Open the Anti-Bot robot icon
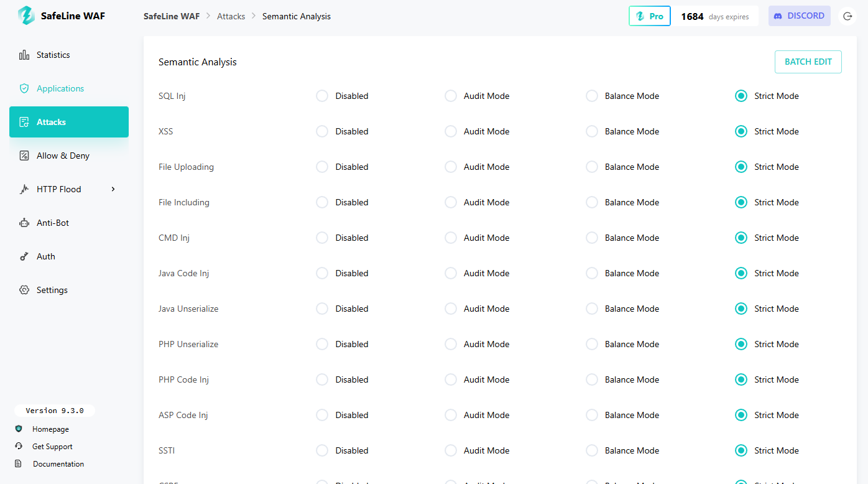The height and width of the screenshot is (484, 868). point(24,223)
